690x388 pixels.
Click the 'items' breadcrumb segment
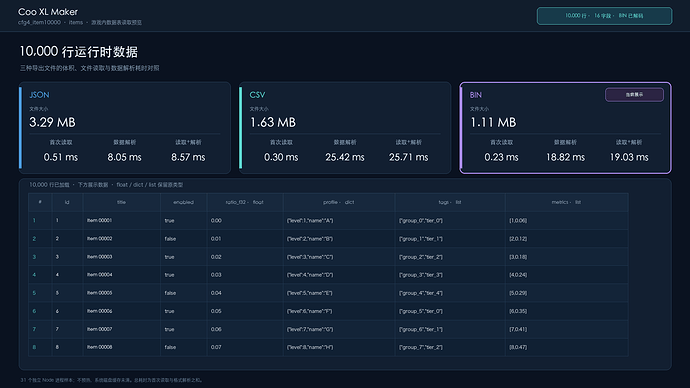click(x=76, y=22)
